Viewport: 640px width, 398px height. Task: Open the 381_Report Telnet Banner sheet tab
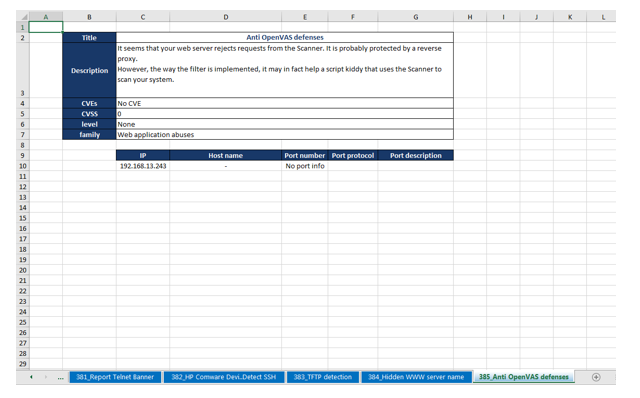115,377
